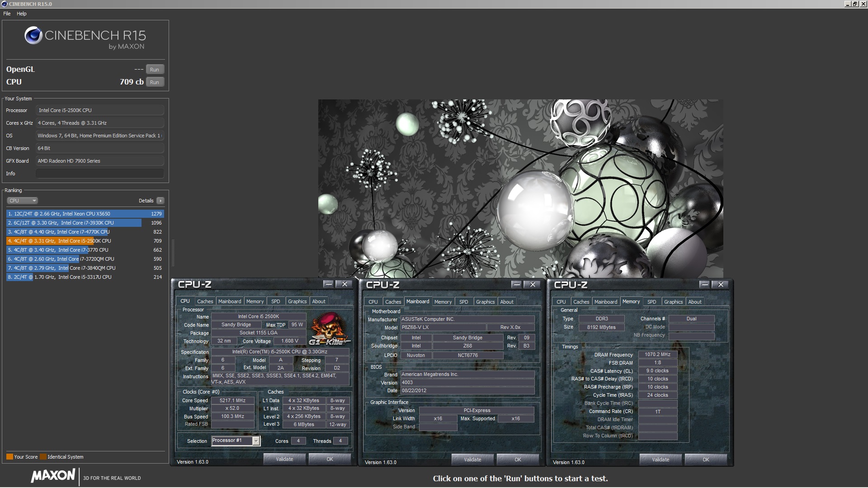The image size is (868, 488).
Task: Open Mainboard tab in first CPU-Z window
Action: [230, 301]
